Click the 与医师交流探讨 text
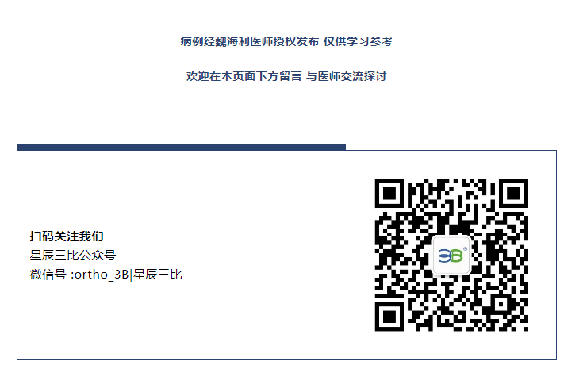This screenshot has width=587, height=392. [347, 76]
